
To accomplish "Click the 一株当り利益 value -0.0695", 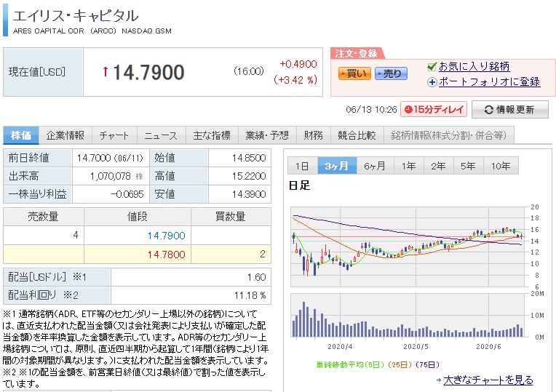I will click(x=127, y=194).
